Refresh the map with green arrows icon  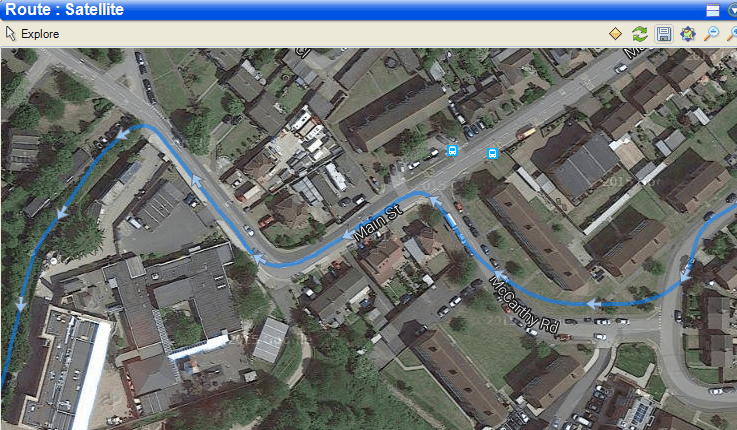coord(640,34)
